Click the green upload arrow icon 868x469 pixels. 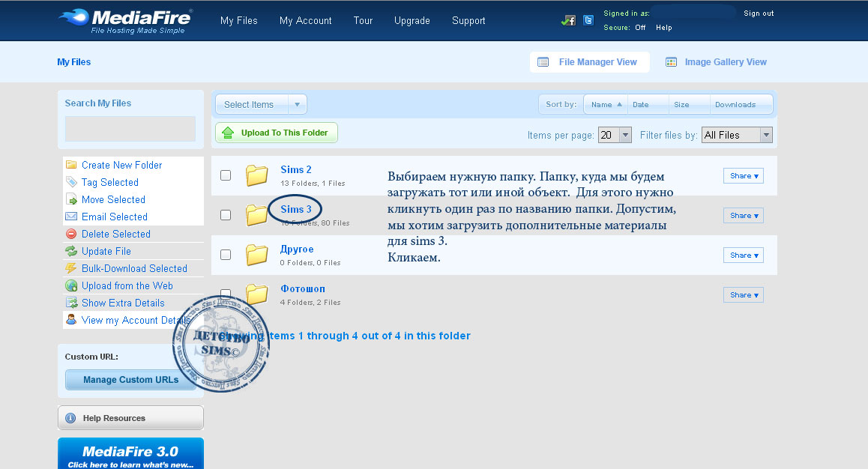click(228, 133)
